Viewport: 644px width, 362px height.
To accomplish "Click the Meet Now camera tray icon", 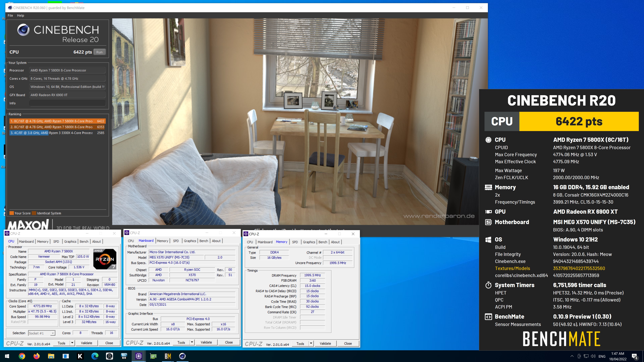I will point(579,356).
